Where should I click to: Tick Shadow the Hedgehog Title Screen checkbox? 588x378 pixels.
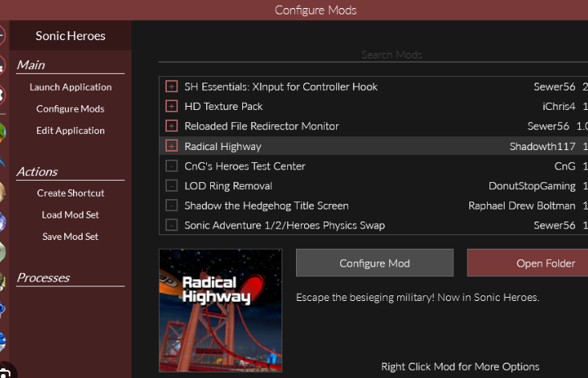pyautogui.click(x=171, y=205)
